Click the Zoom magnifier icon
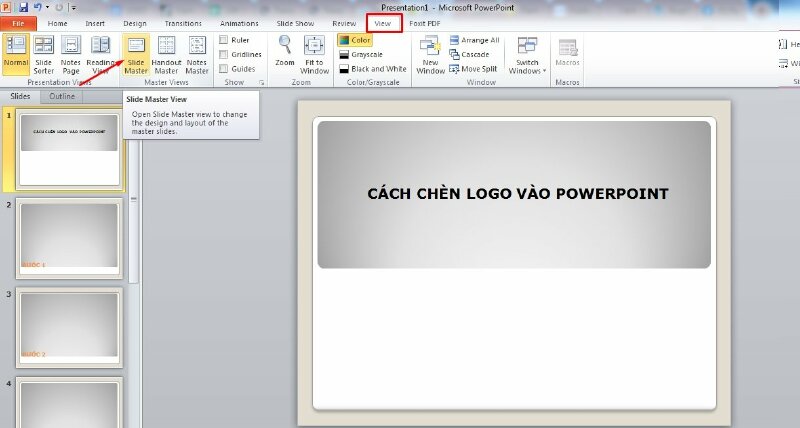 (285, 45)
